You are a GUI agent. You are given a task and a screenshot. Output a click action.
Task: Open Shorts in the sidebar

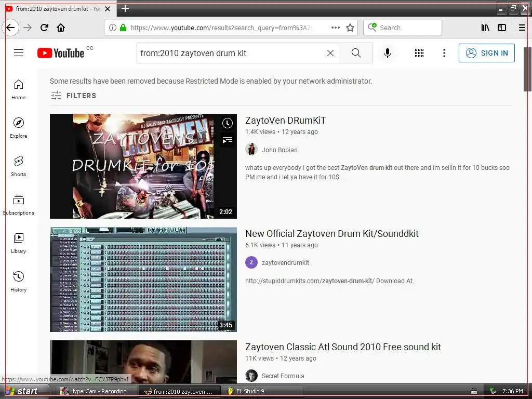pyautogui.click(x=19, y=167)
